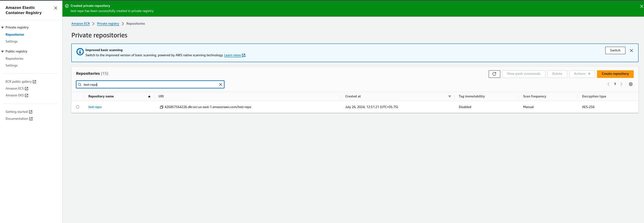Go to previous page of repositories
The image size is (644, 223).
coord(609,84)
